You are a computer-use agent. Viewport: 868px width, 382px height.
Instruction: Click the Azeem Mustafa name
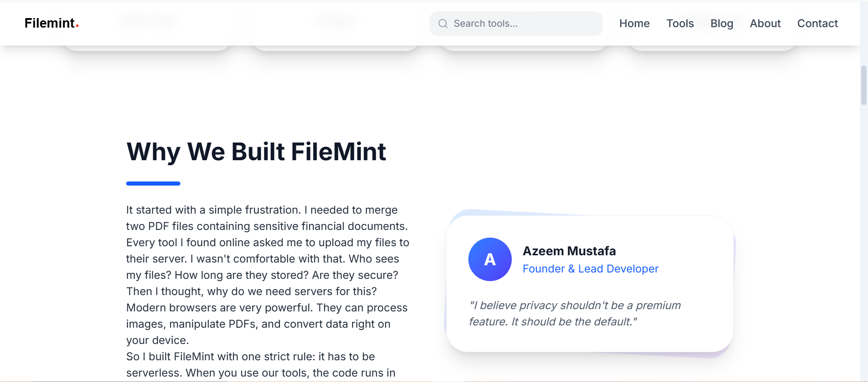tap(570, 251)
